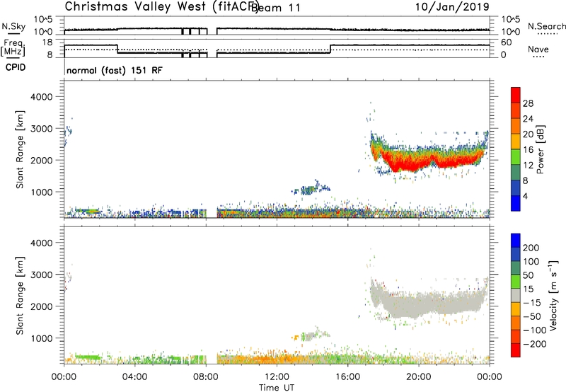The width and height of the screenshot is (566, 392).
Task: Click the 'Nave' legend label
Action: coord(538,50)
